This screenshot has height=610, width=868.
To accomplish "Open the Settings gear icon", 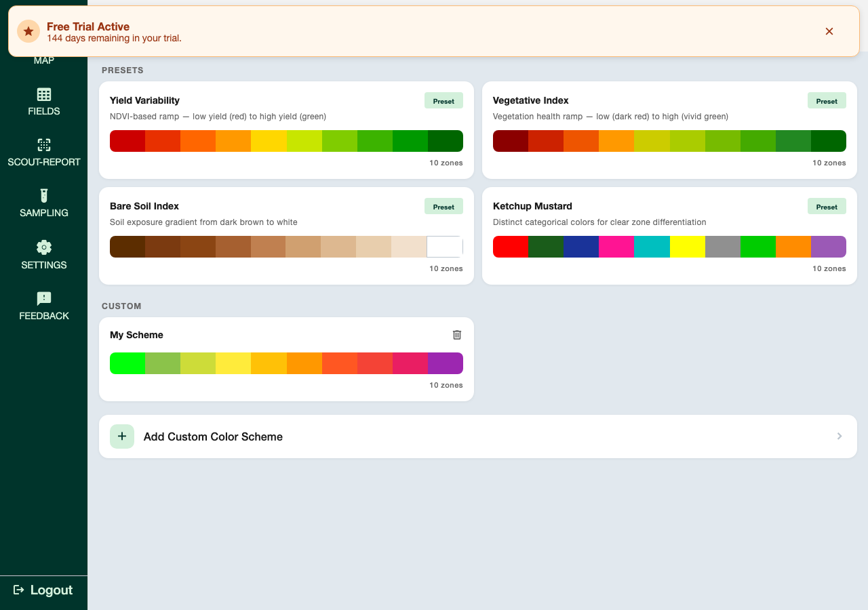I will tap(44, 247).
